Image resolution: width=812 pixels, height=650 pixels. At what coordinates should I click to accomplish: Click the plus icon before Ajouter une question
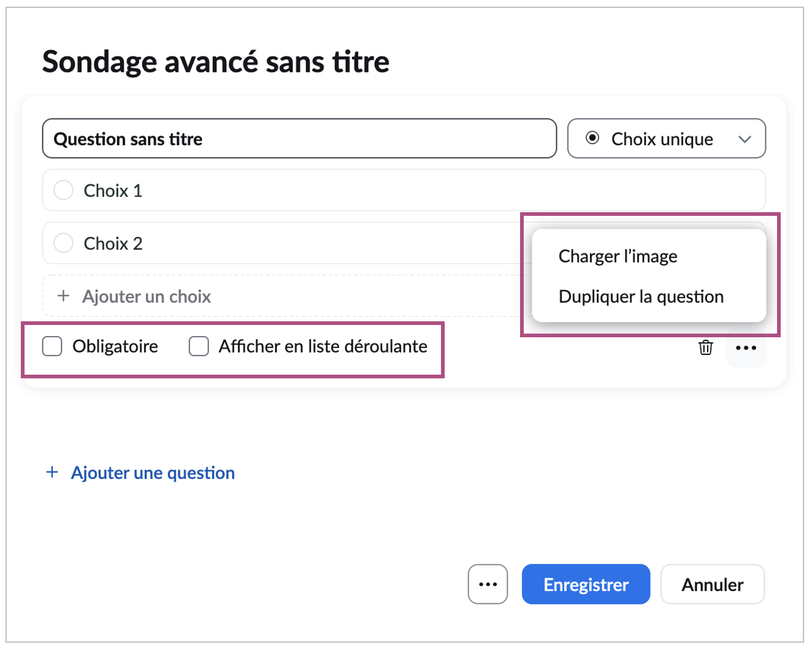tap(53, 472)
